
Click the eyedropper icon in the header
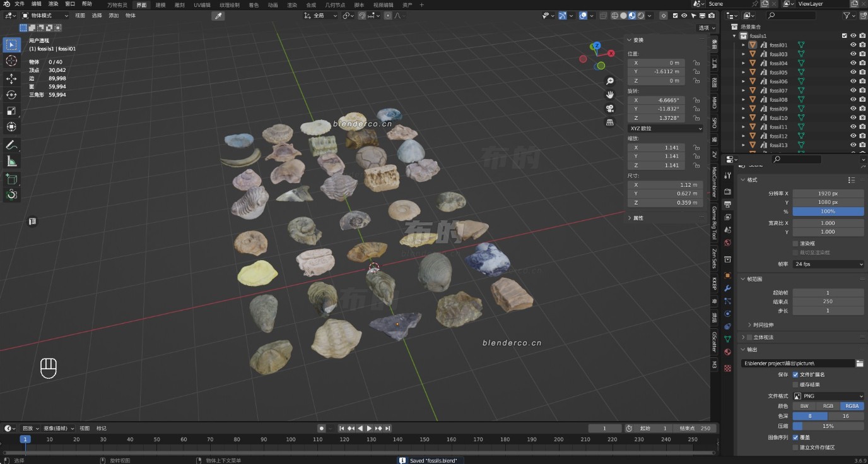pyautogui.click(x=219, y=16)
